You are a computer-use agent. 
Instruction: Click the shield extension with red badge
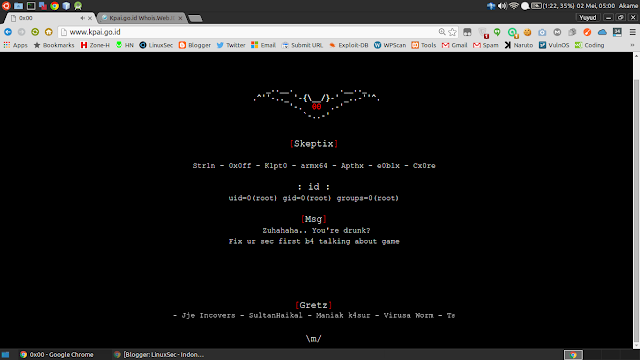click(483, 33)
